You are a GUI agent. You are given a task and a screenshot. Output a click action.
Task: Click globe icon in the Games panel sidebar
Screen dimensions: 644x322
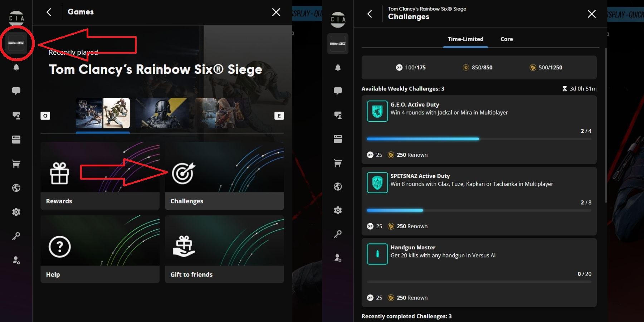pyautogui.click(x=16, y=188)
